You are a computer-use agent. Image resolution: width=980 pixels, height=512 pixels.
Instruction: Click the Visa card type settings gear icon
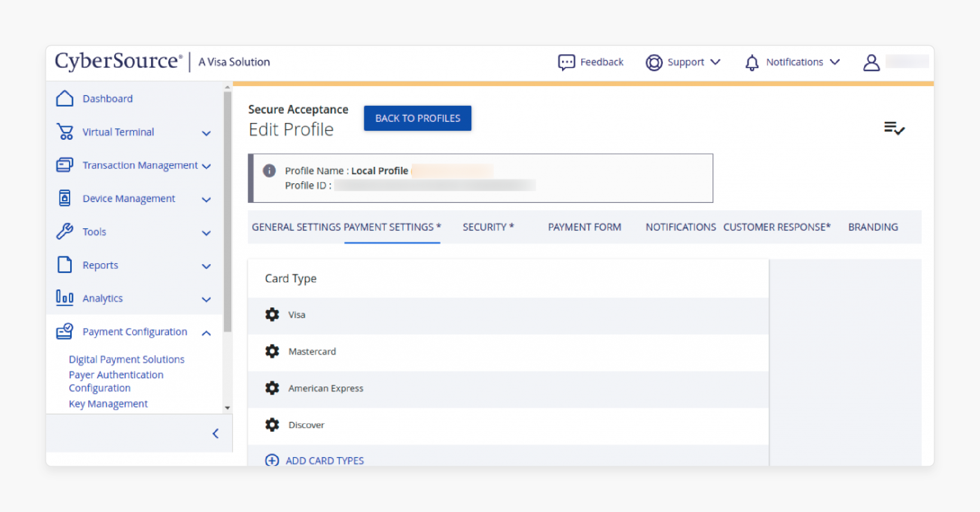tap(272, 314)
